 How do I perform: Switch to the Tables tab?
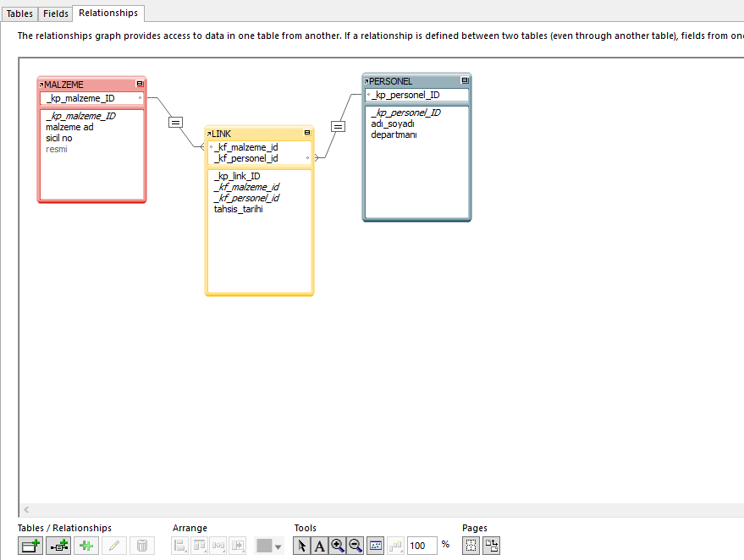[x=19, y=14]
